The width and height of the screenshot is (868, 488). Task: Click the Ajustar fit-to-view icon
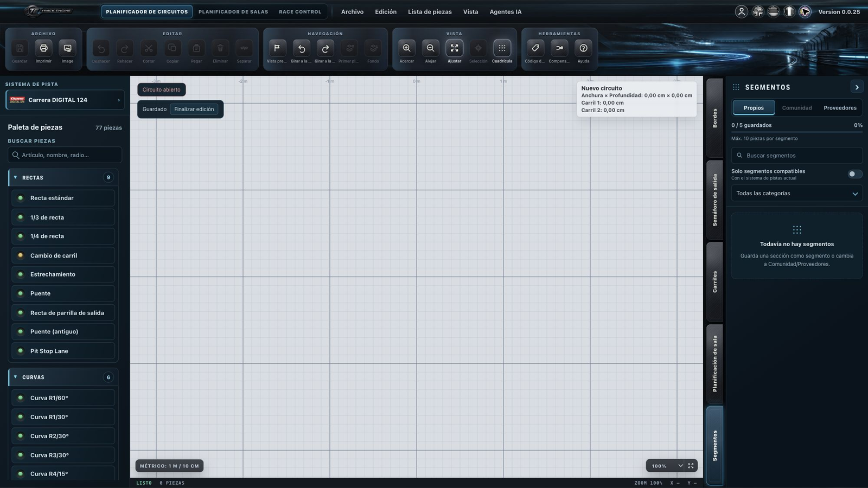tap(454, 48)
